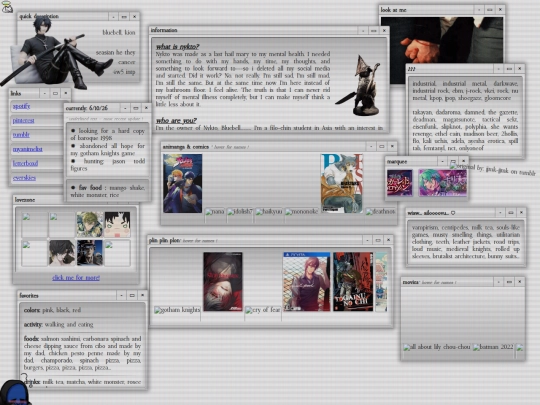Viewport: 540px width, 405px height.
Task: Maximize the 'look at me' window
Action: tap(490, 10)
